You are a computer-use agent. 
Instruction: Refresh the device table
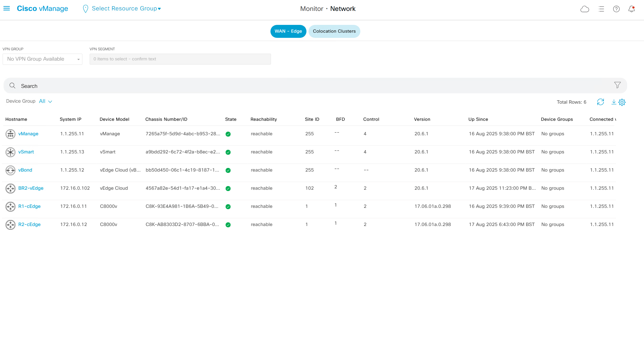600,102
